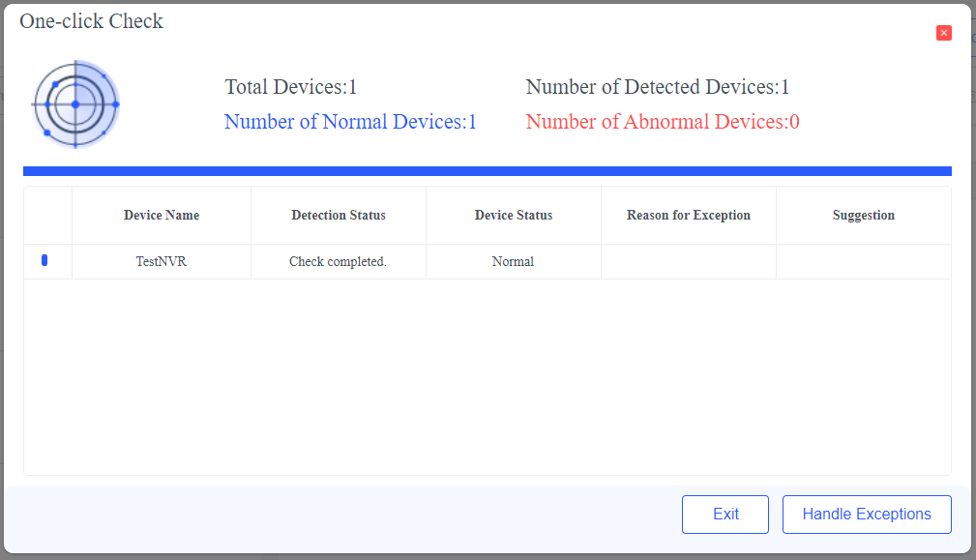Click the blue status indicator for TestNVR

point(44,260)
